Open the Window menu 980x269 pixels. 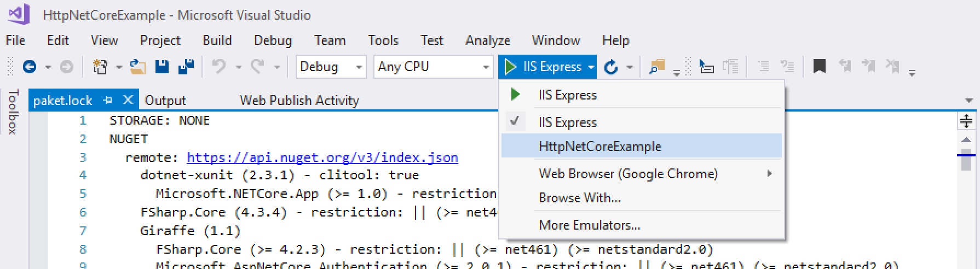pos(556,40)
